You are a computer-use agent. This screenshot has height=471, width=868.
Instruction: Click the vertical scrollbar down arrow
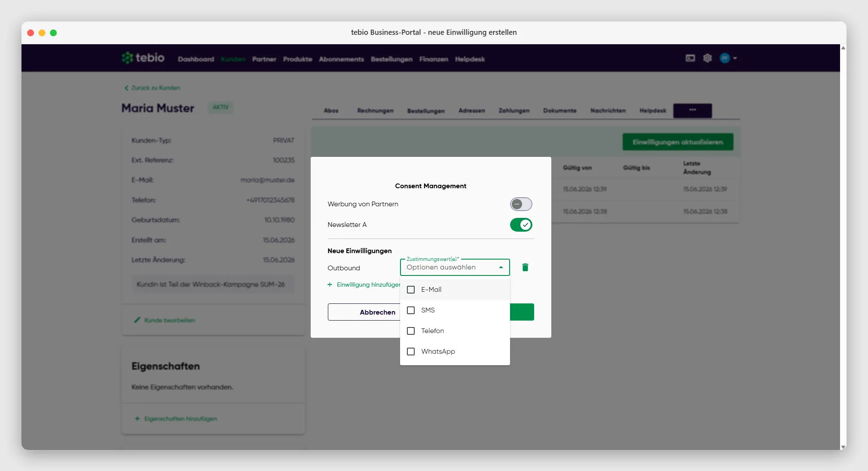(x=843, y=447)
